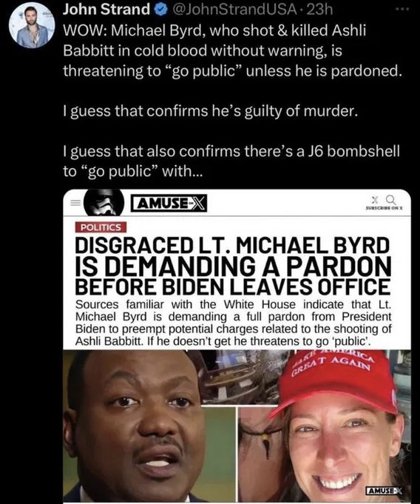Viewport: 420px width, 504px height.
Task: Click the stormtrooper helmet logo
Action: tap(104, 203)
